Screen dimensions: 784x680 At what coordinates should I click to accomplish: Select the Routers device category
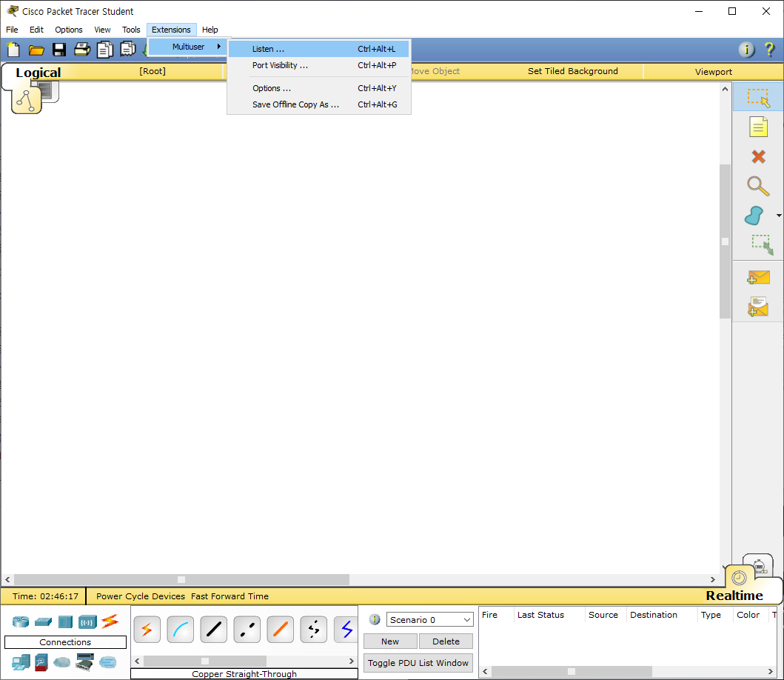21,622
